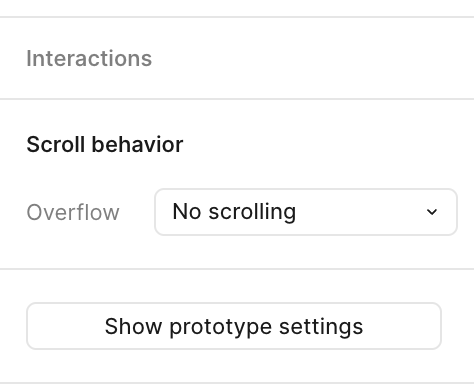Viewport: 474px width, 392px height.
Task: Toggle the No scrolling dropdown menu open
Action: coord(306,212)
